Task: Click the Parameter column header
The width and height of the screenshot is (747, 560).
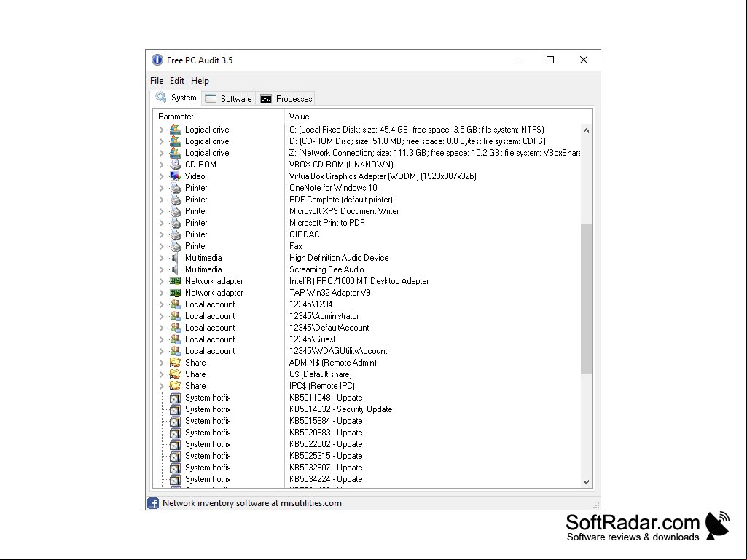Action: [x=219, y=117]
